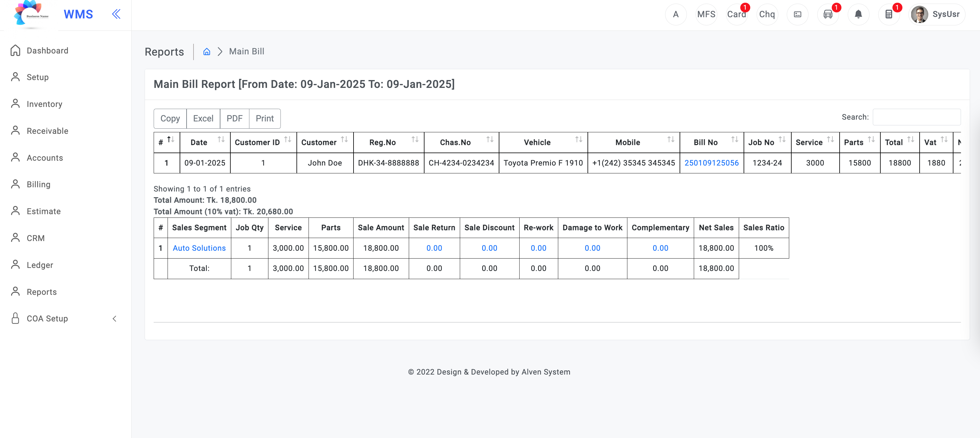This screenshot has height=438, width=980.
Task: Click the ID card icon in header
Action: (797, 14)
